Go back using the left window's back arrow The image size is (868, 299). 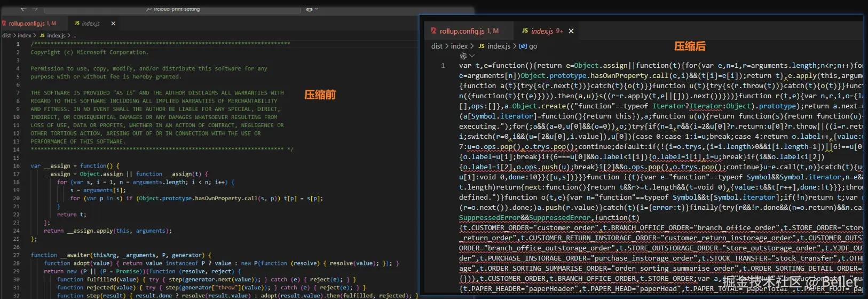point(23,9)
